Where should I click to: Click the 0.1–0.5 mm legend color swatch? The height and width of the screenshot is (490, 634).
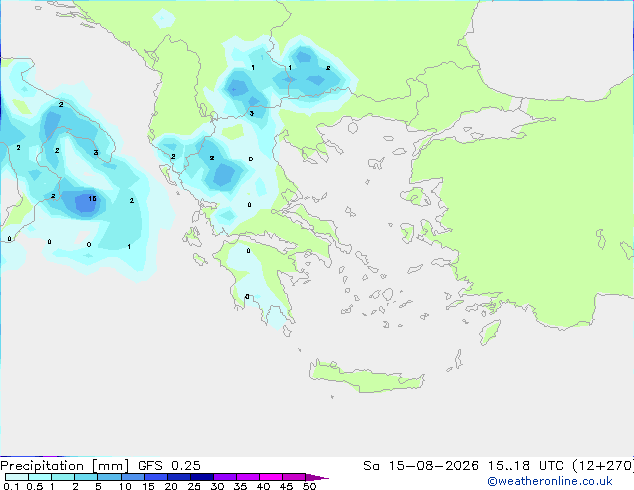[x=17, y=477]
